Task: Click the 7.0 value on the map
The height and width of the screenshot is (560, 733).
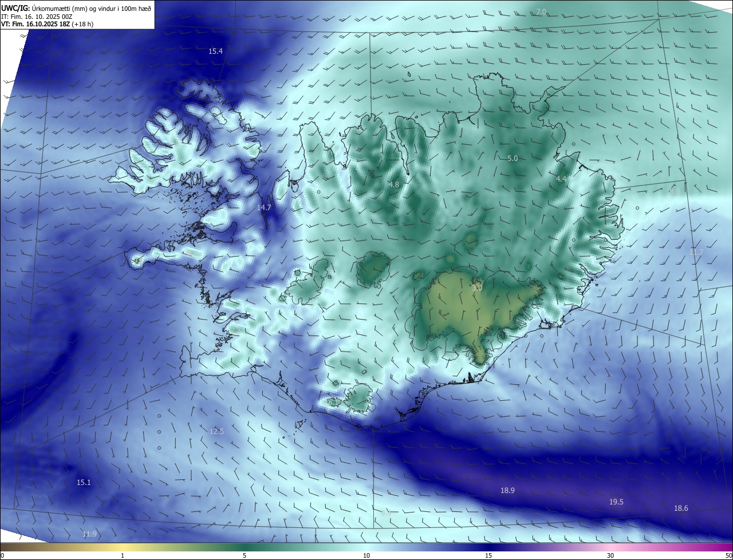Action: coord(541,12)
